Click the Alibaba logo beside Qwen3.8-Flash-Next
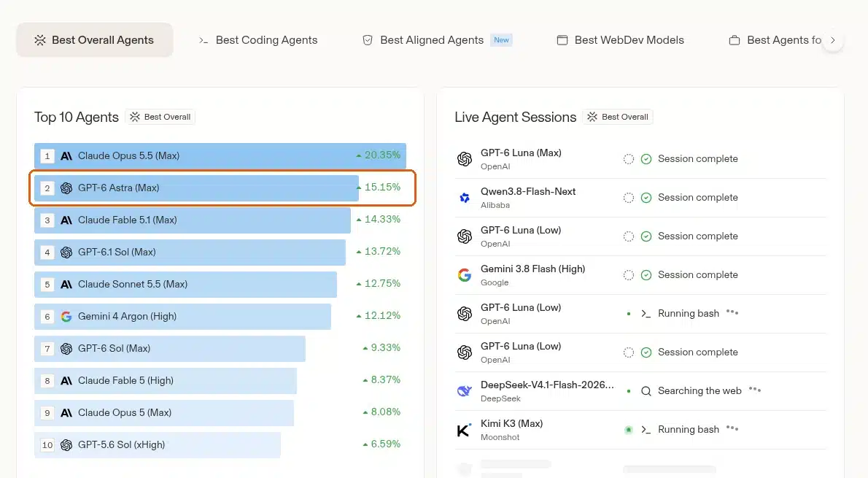 coord(465,198)
